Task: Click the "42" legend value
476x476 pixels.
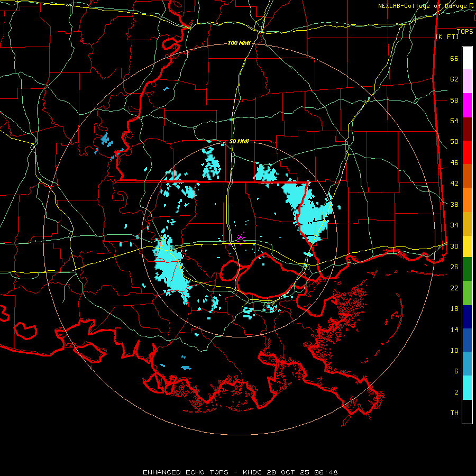Action: [454, 184]
